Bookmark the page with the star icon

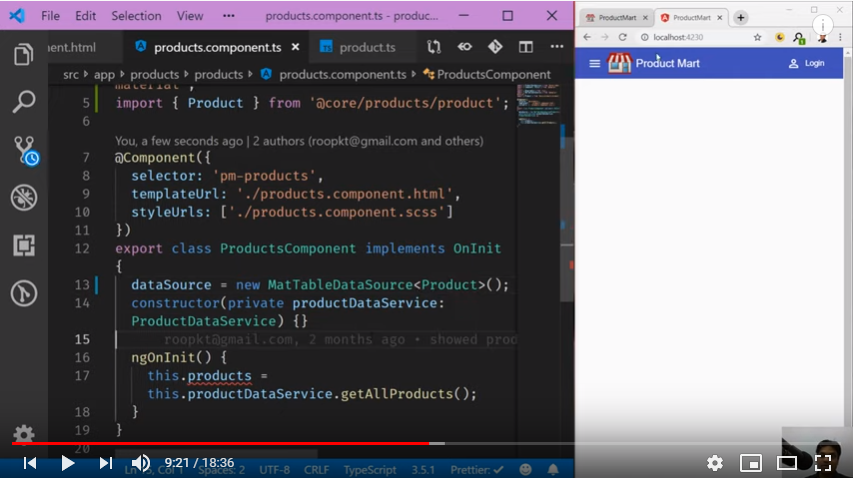757,37
